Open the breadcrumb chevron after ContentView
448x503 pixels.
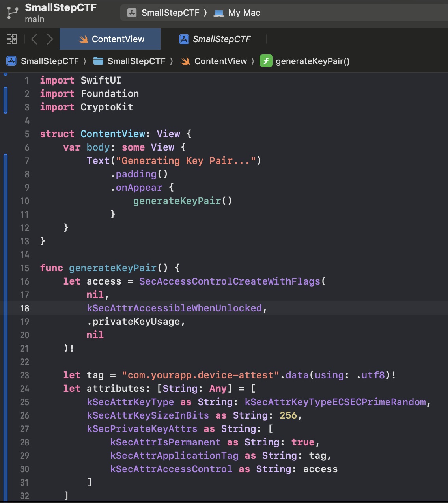pyautogui.click(x=253, y=61)
